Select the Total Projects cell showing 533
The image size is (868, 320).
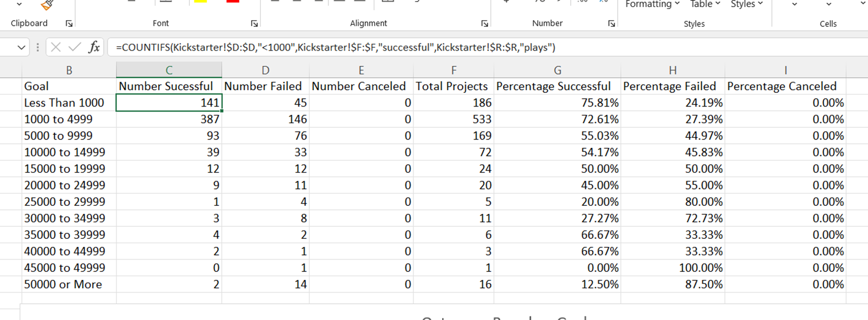coord(454,119)
